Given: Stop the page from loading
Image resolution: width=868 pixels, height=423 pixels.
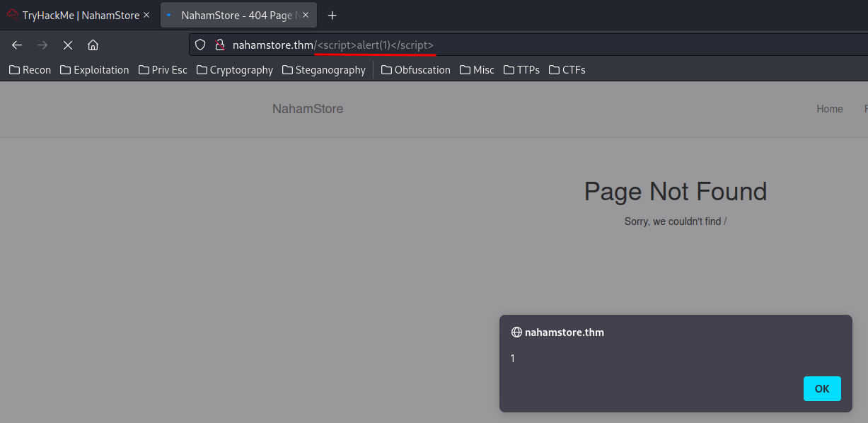Looking at the screenshot, I should point(68,45).
